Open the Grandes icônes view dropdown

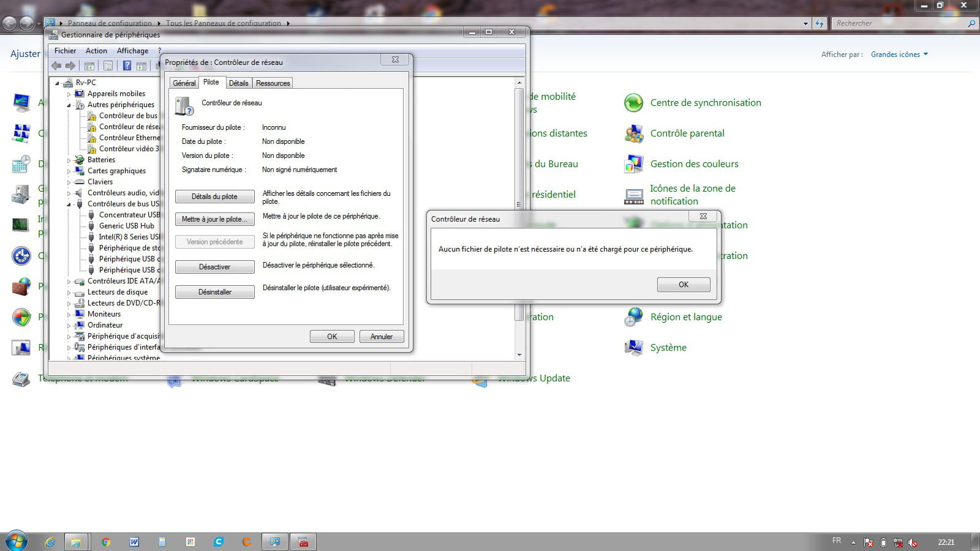click(x=899, y=54)
